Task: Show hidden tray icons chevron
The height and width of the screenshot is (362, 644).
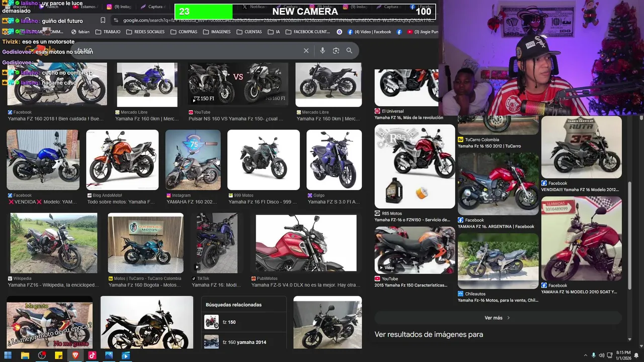Action: point(586,355)
